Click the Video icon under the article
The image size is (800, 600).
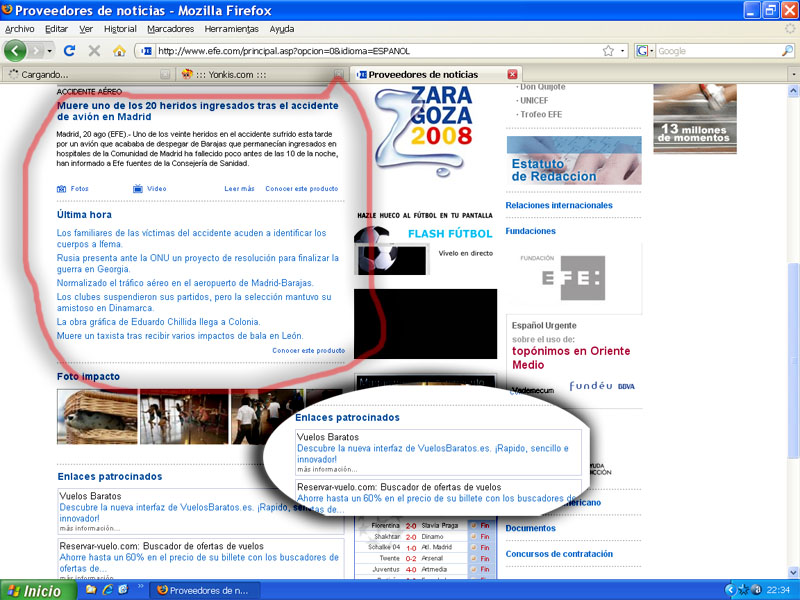click(139, 188)
